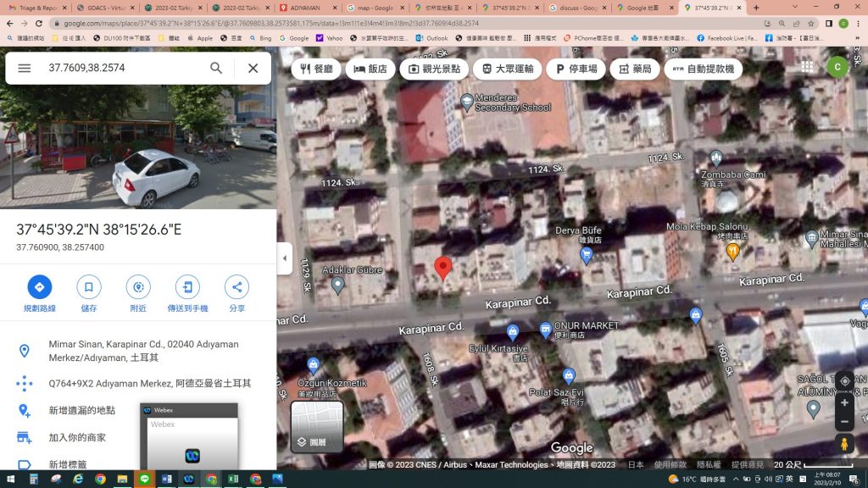Click the 附近 nearby icon

tap(138, 288)
